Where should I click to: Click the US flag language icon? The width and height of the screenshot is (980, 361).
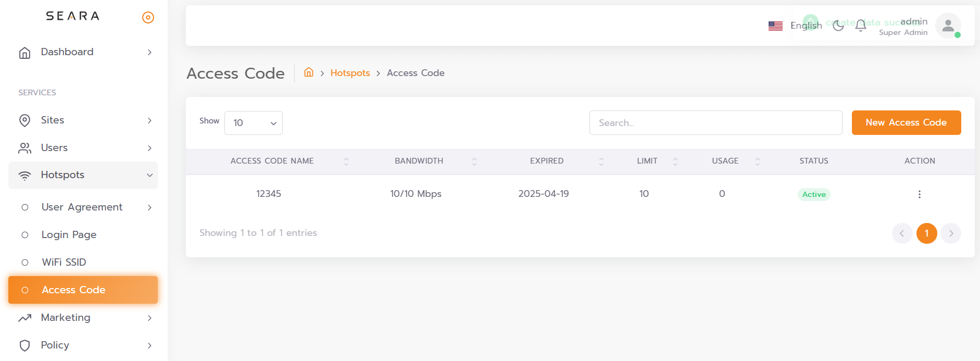[x=775, y=26]
